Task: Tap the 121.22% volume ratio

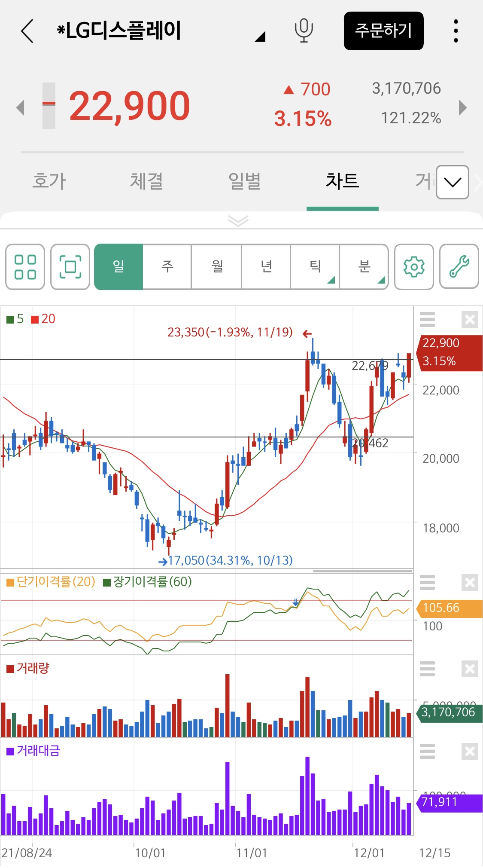Action: click(x=411, y=118)
